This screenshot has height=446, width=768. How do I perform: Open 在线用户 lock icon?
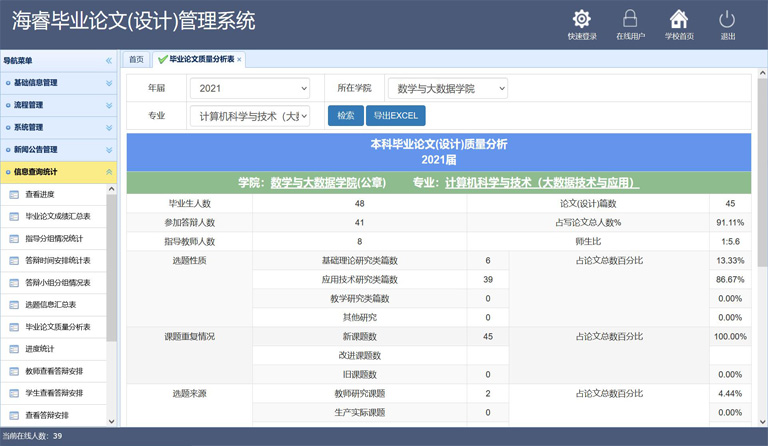630,19
